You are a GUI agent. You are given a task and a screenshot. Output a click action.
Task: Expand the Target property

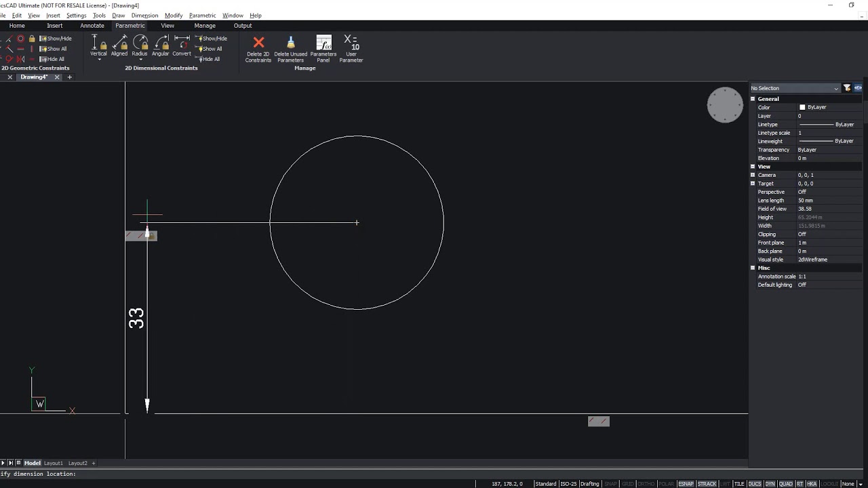753,184
